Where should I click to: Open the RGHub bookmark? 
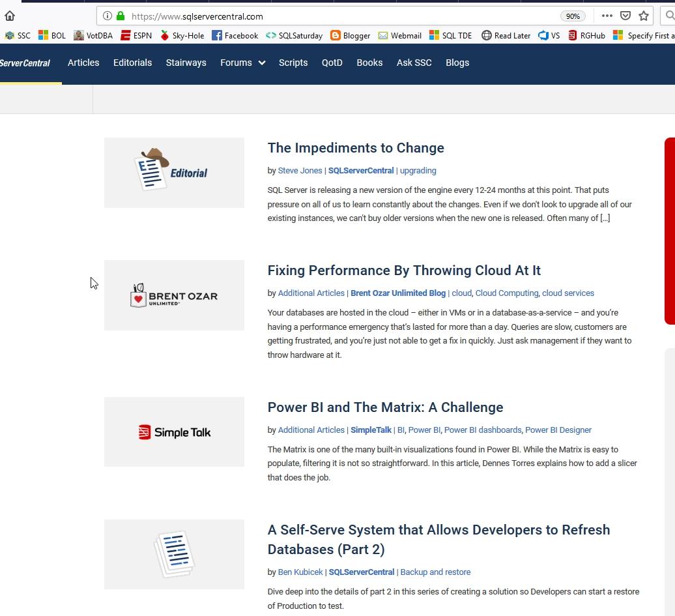point(586,35)
